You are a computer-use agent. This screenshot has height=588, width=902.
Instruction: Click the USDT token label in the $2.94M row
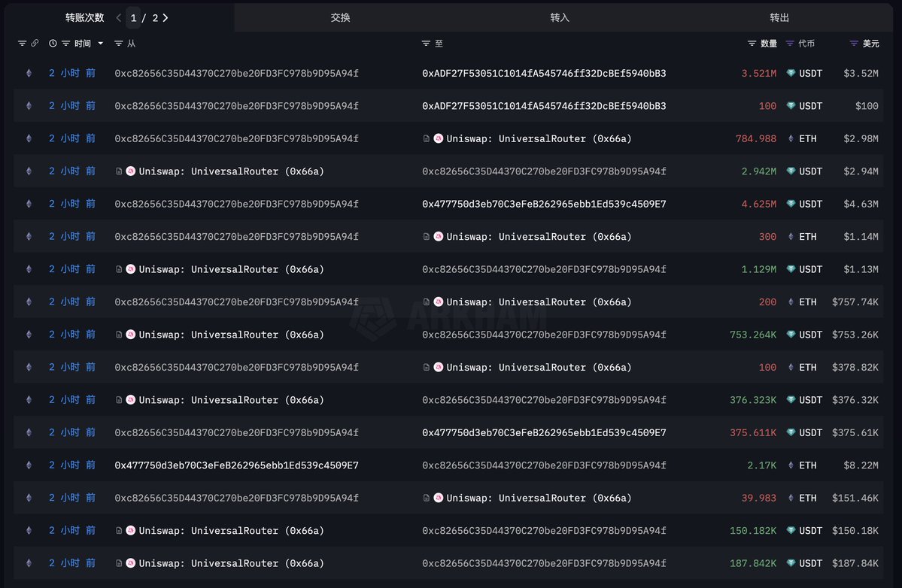point(810,171)
